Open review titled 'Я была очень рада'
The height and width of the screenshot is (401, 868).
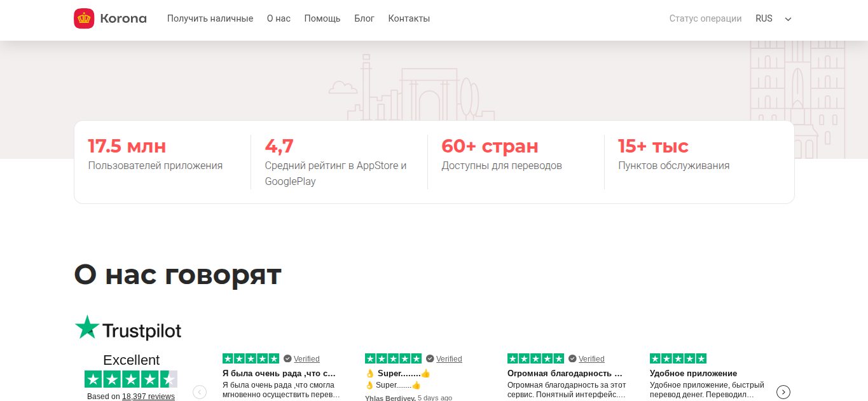pyautogui.click(x=279, y=373)
